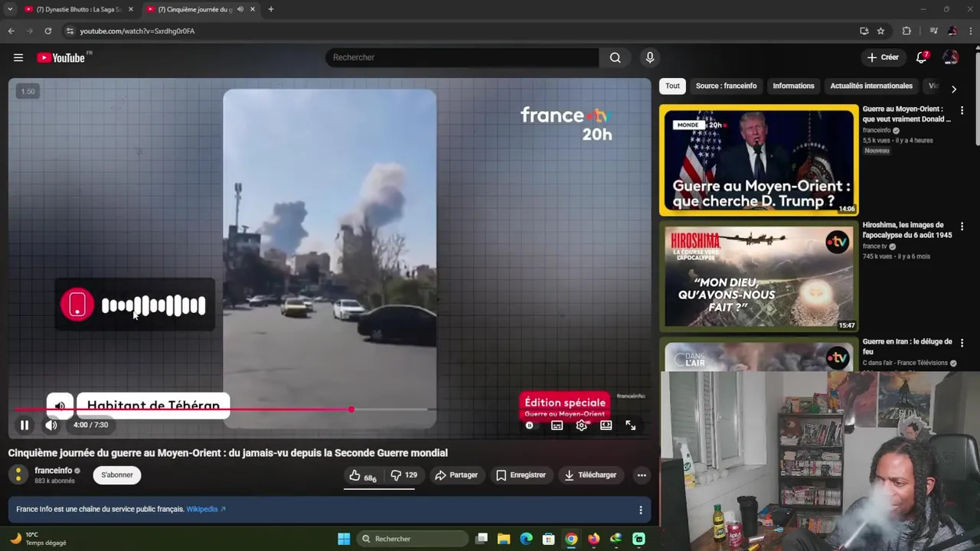Open a new browser tab
Image resolution: width=980 pixels, height=551 pixels.
270,9
